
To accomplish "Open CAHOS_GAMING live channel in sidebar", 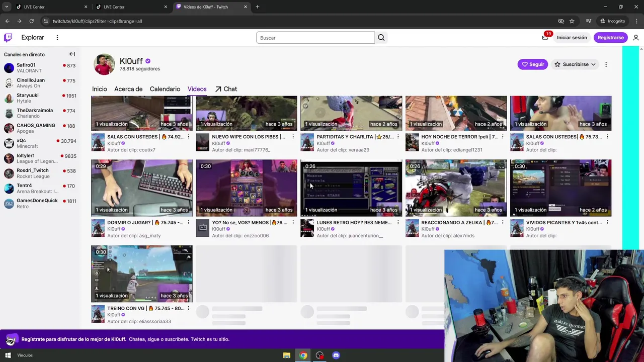I will [40, 128].
